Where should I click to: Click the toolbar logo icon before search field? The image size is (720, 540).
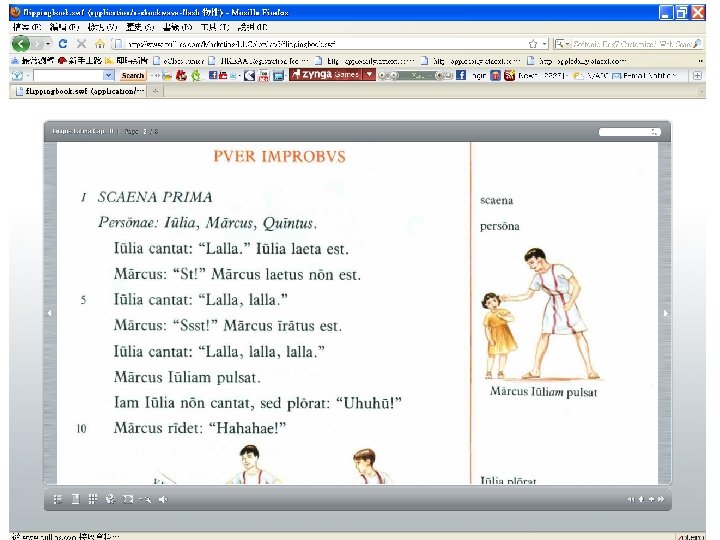click(17, 75)
